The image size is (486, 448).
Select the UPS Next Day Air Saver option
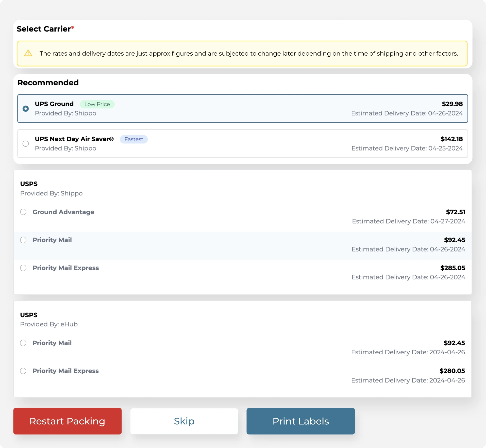(25, 143)
